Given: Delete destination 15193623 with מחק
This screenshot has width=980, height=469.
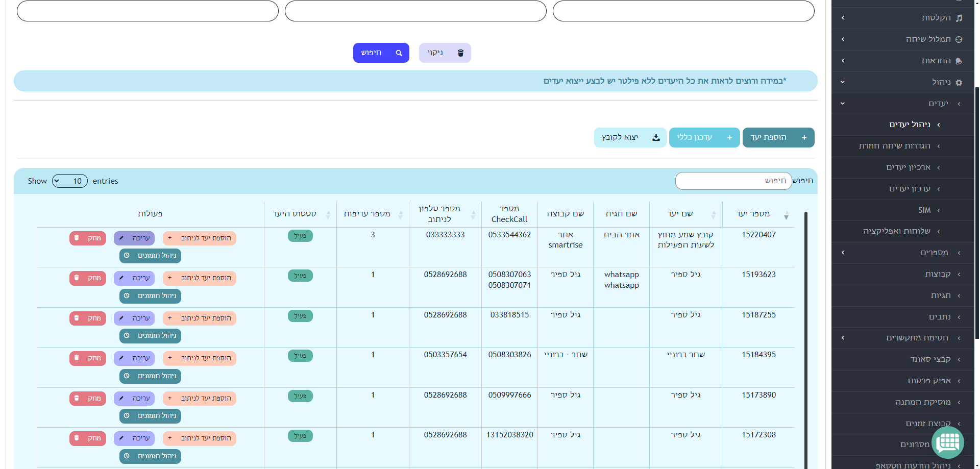Looking at the screenshot, I should tap(88, 278).
